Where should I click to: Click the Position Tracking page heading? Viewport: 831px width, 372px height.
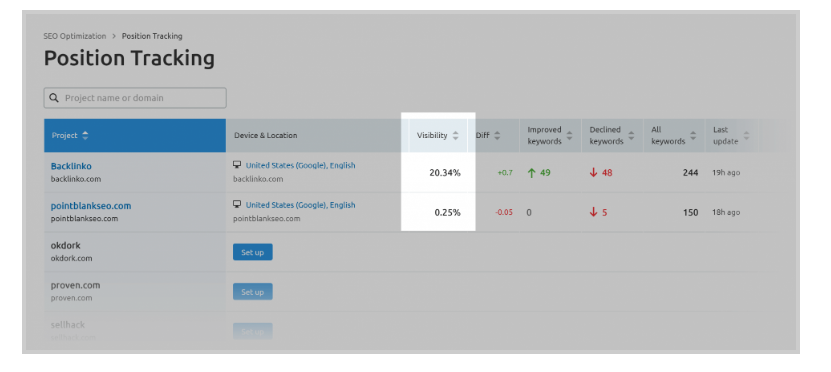click(129, 58)
